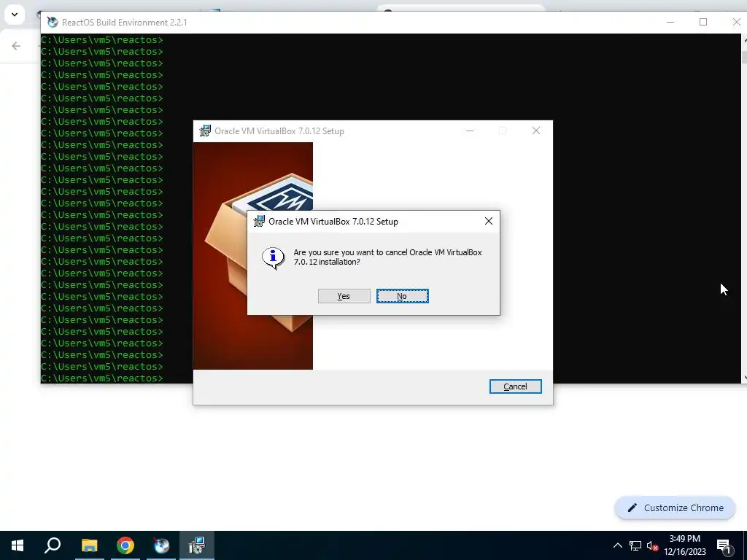
Task: Switch to Google Chrome on the taskbar
Action: click(125, 545)
